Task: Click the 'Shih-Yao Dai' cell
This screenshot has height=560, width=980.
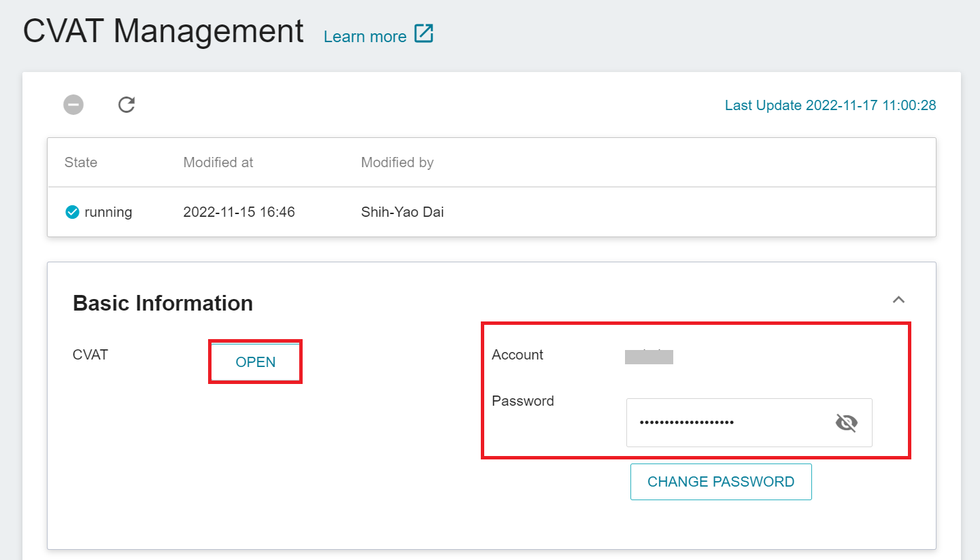Action: (402, 212)
